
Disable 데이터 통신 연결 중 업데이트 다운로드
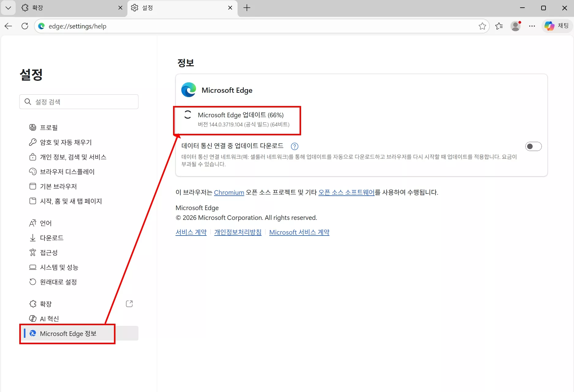pos(533,146)
